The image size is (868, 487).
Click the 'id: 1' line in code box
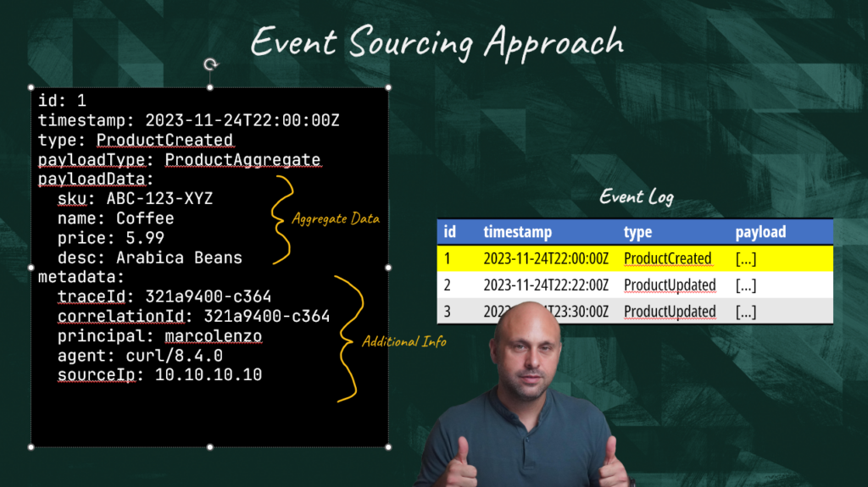62,101
